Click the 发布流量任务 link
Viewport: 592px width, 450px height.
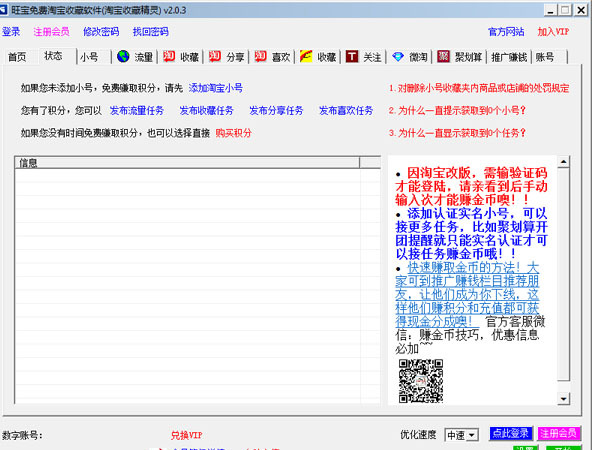coord(137,110)
